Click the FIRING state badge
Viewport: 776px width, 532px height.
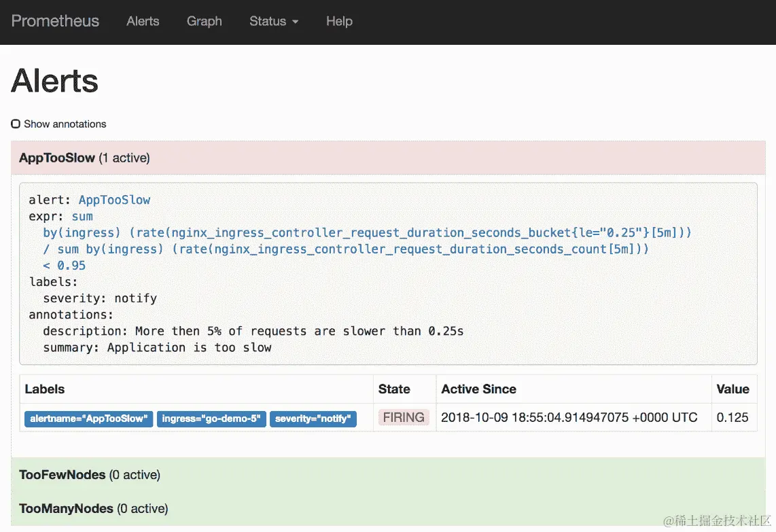(x=404, y=418)
